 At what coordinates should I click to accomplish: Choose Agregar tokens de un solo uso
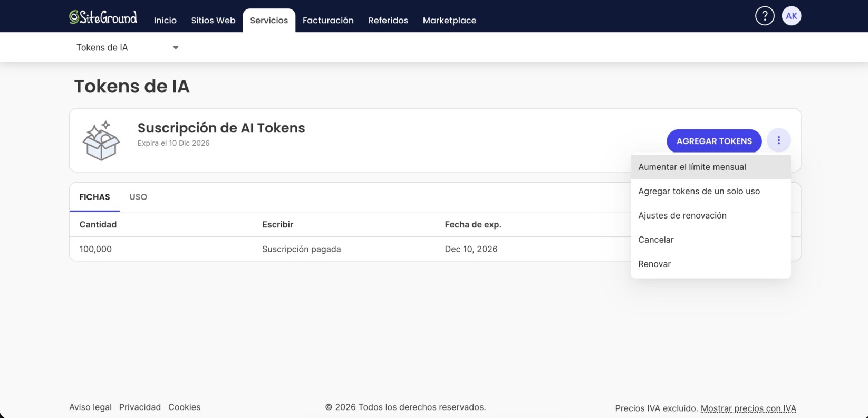(711, 191)
